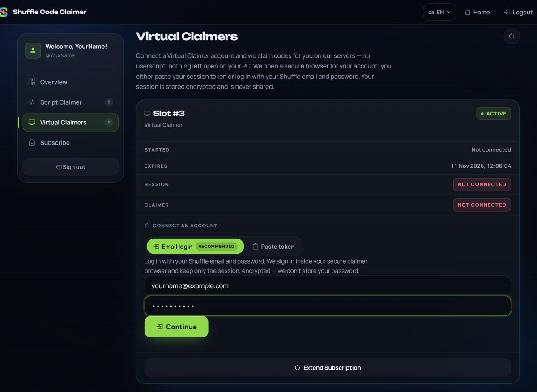Click the Shuffle Code Claimer logo icon
Image resolution: width=537 pixels, height=392 pixels.
pos(4,12)
